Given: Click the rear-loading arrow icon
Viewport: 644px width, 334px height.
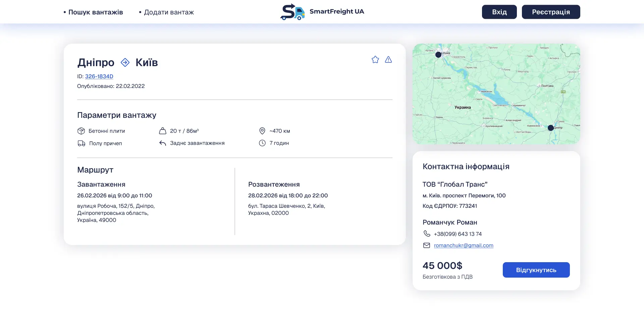Looking at the screenshot, I should point(163,143).
